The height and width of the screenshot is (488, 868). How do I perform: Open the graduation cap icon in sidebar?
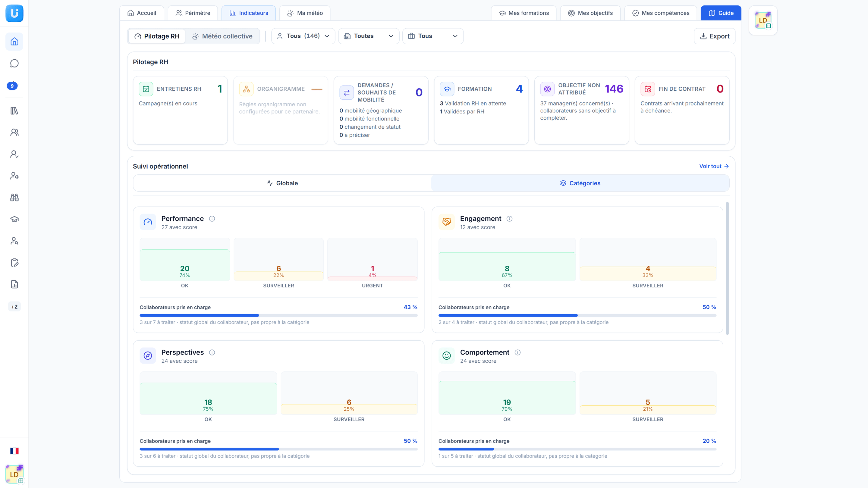click(14, 219)
